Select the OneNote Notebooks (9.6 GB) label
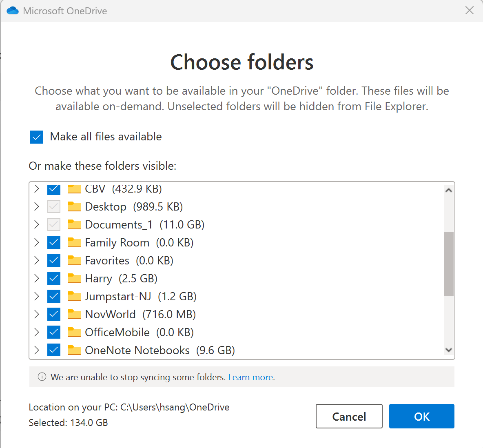Screen dimensions: 483x448 [160, 350]
